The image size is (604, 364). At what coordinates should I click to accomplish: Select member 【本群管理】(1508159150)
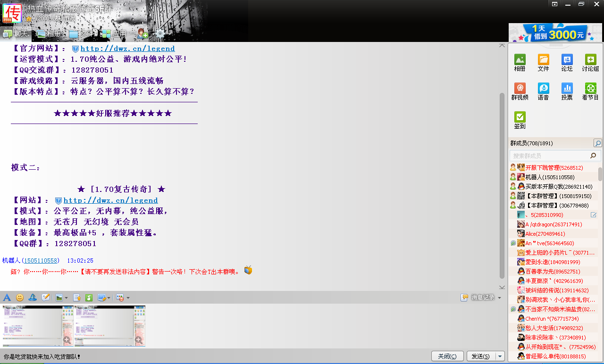[553, 196]
